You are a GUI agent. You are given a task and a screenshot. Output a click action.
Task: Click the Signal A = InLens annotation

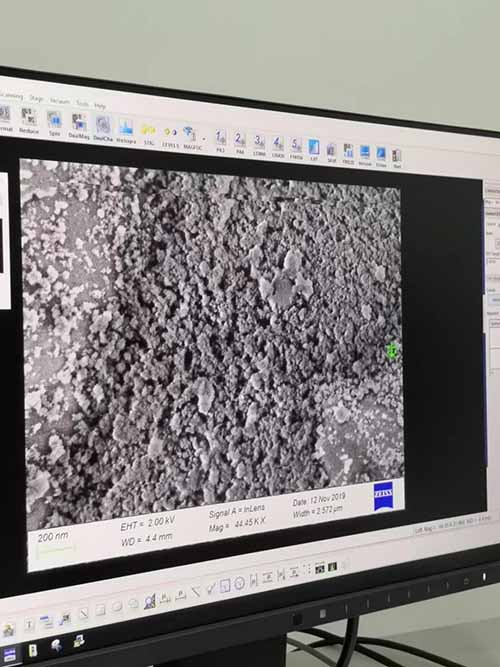click(x=237, y=511)
